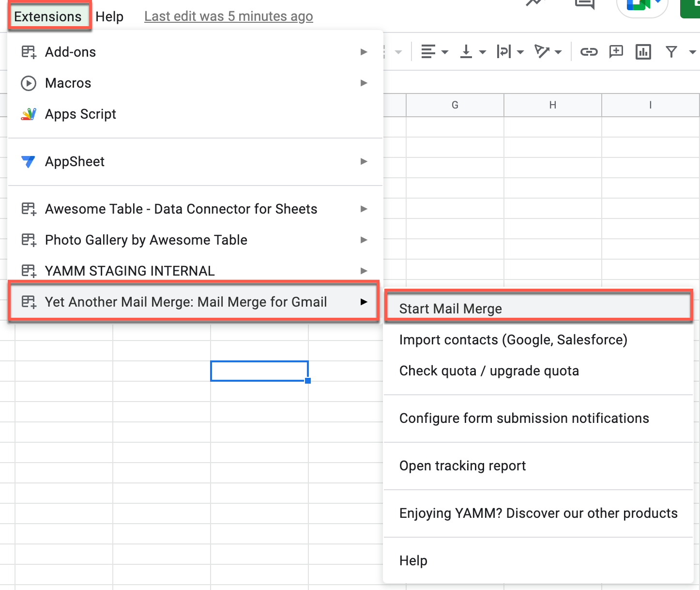This screenshot has height=590, width=700.
Task: Click the insert link icon
Action: click(x=589, y=52)
